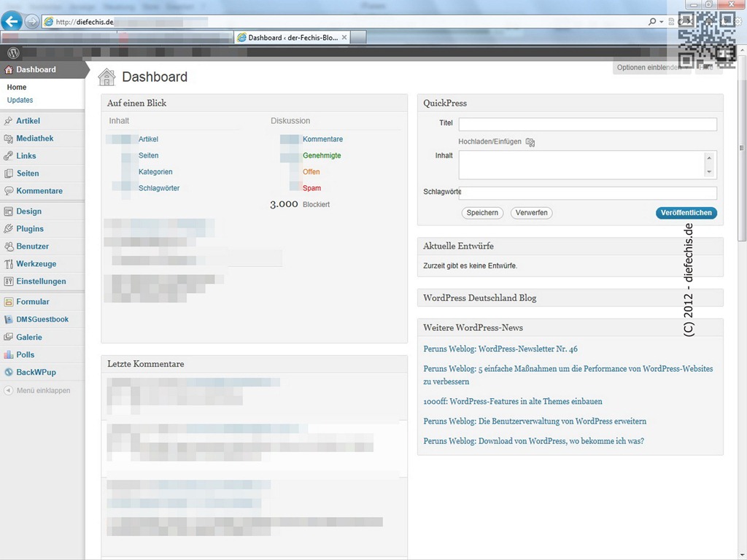The height and width of the screenshot is (560, 747).
Task: Toggle the Letzte Kommentare widget header
Action: pos(255,364)
